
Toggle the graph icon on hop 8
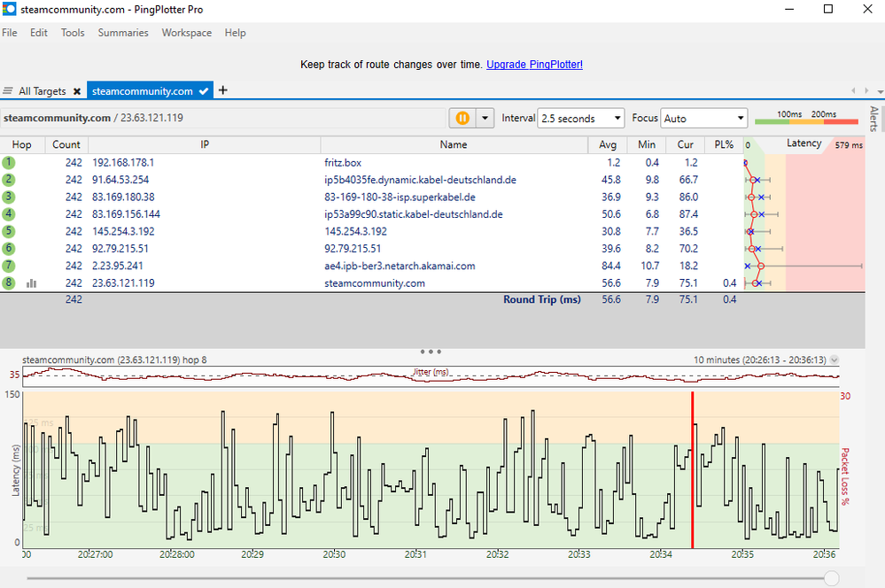32,283
